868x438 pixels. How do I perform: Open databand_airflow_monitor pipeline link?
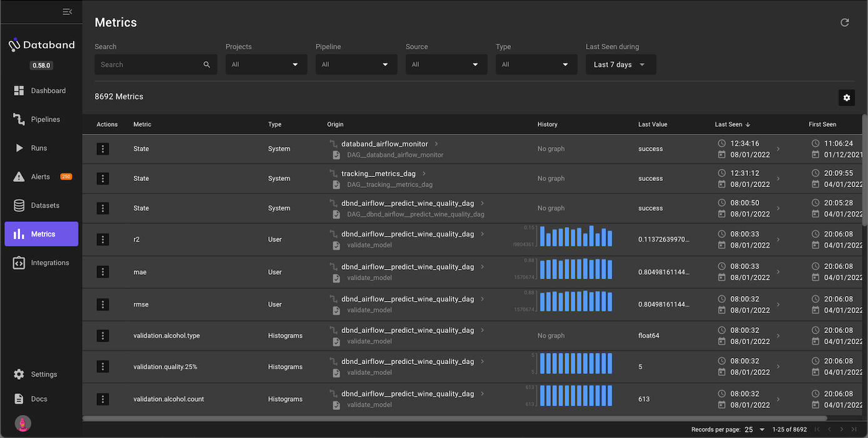(x=384, y=144)
